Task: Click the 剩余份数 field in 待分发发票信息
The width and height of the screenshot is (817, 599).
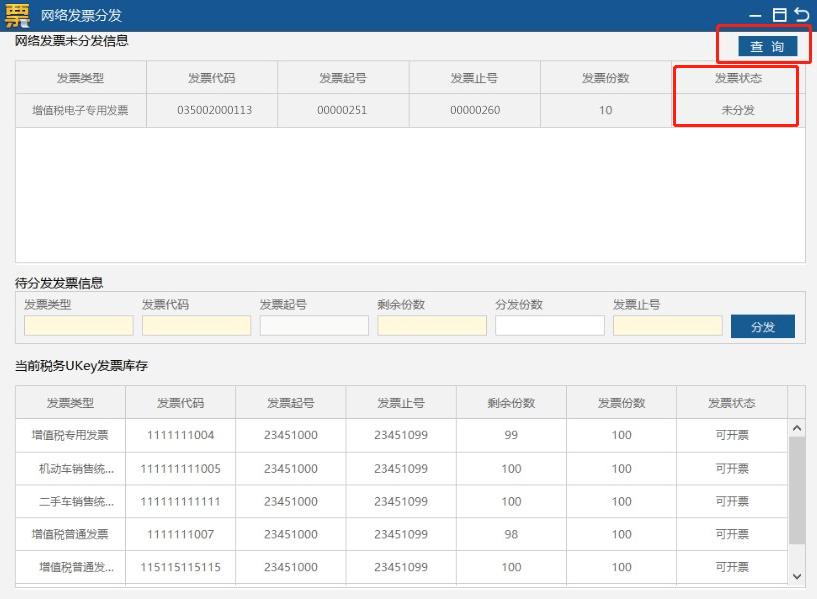Action: click(431, 326)
